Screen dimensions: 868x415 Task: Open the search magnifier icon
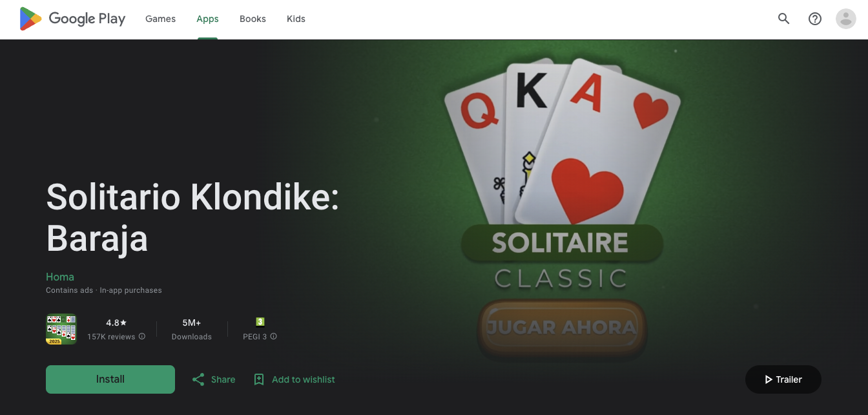coord(784,19)
